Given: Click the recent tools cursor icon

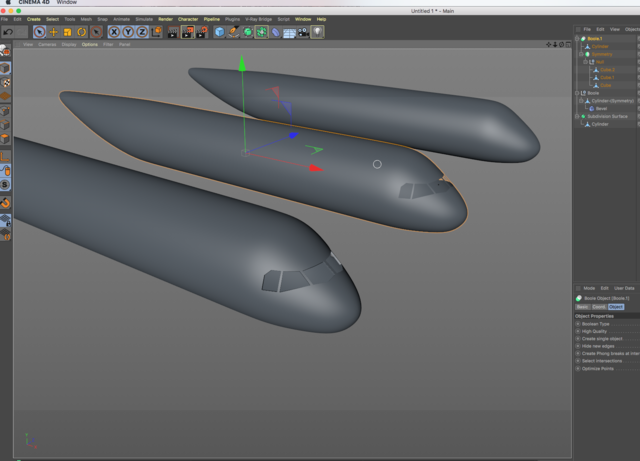Looking at the screenshot, I should [x=96, y=32].
